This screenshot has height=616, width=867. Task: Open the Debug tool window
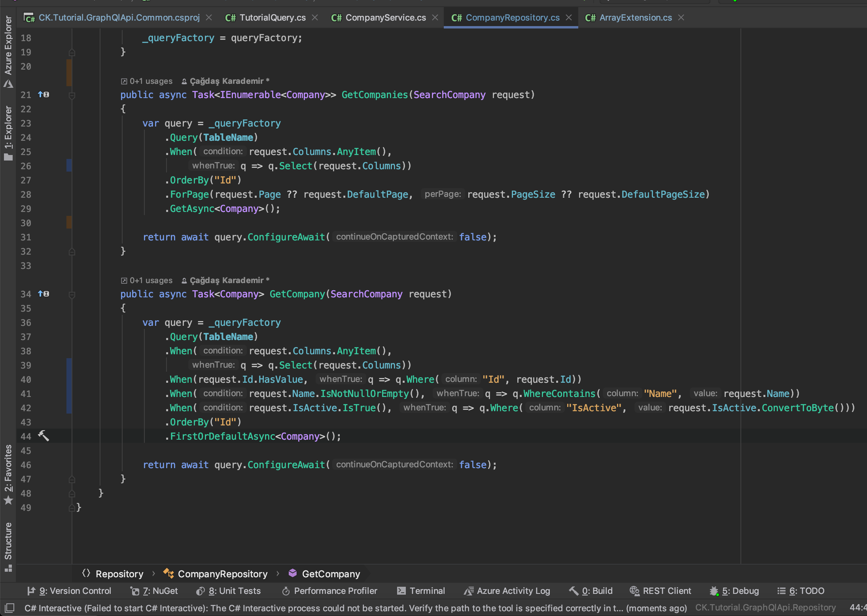(734, 591)
